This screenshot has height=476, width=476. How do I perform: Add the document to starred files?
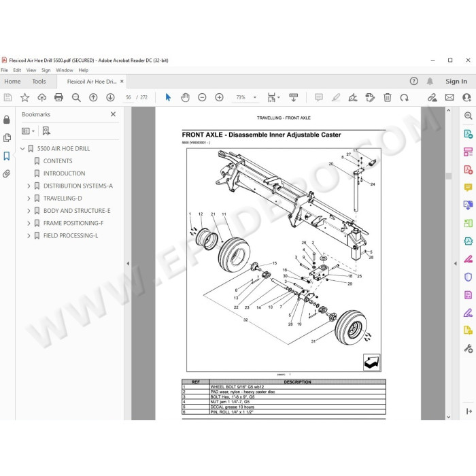pos(24,97)
